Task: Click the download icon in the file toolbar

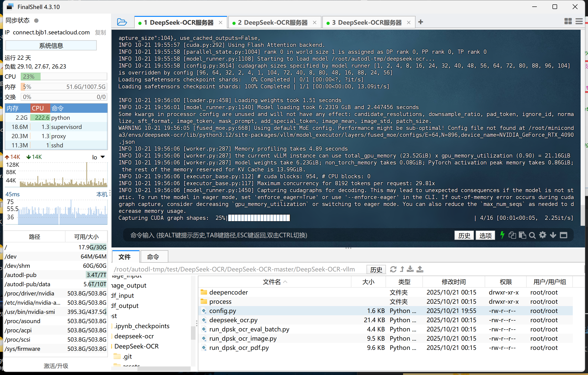Action: (x=410, y=269)
